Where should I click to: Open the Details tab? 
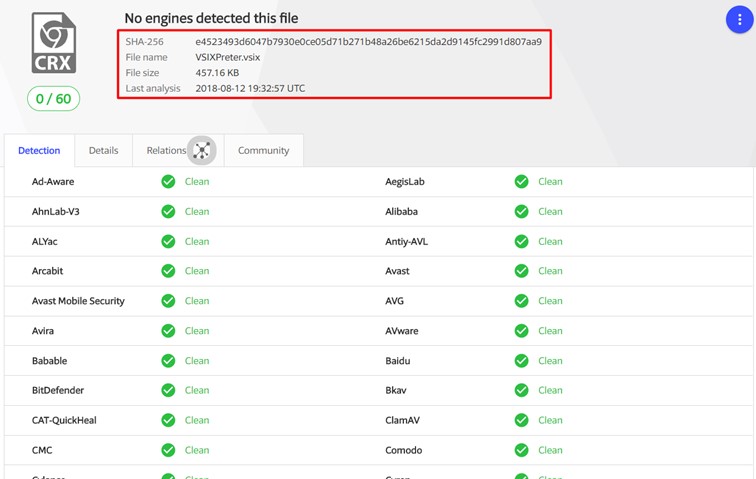[103, 151]
